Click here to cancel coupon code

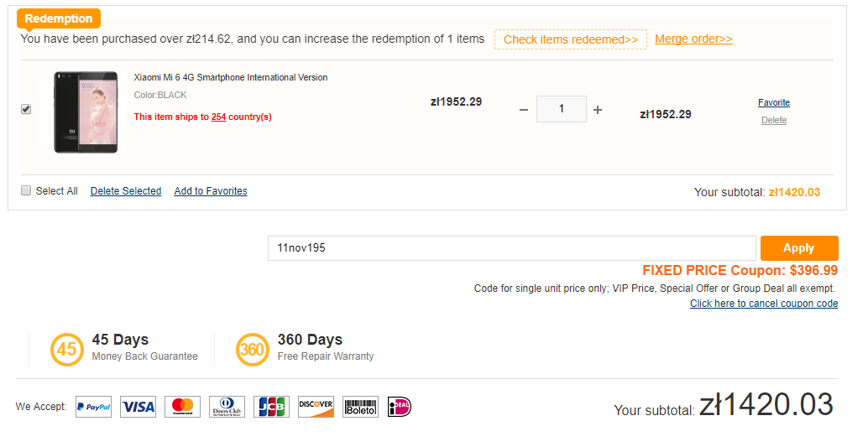pos(764,304)
